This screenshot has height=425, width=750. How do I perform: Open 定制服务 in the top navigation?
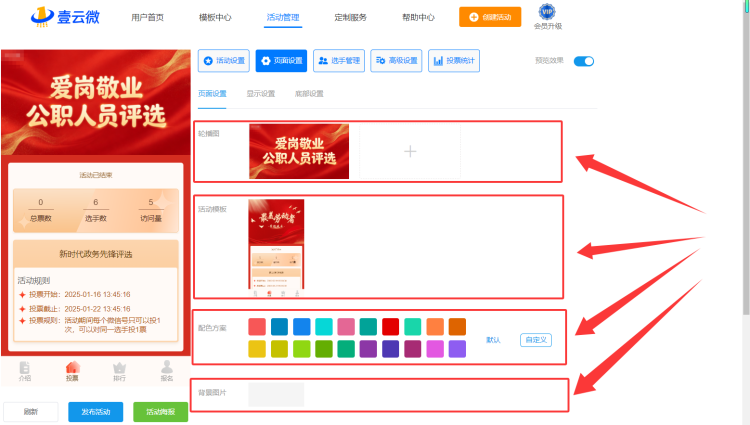click(351, 18)
